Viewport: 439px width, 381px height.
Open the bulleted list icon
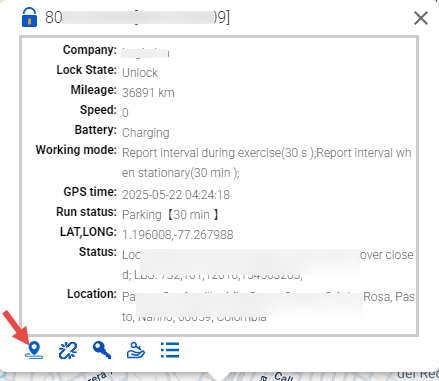[170, 350]
